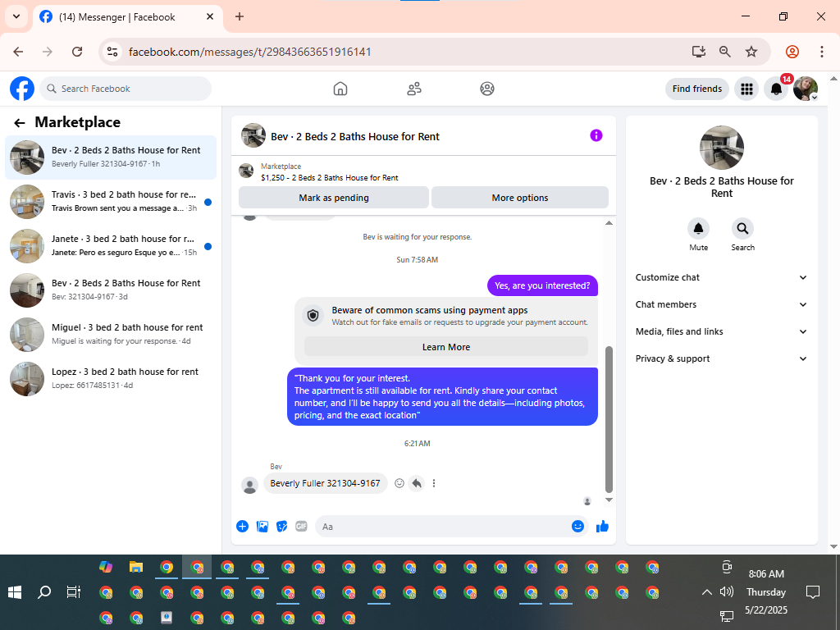Search in conversation magnifier icon
This screenshot has height=630, width=840.
click(742, 229)
